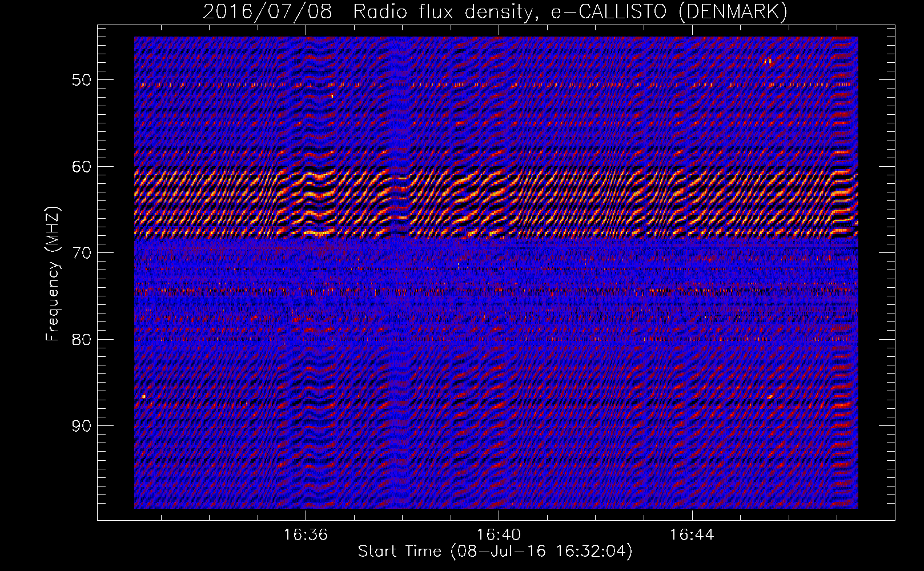Click the 70 frequency tick label

coord(82,253)
